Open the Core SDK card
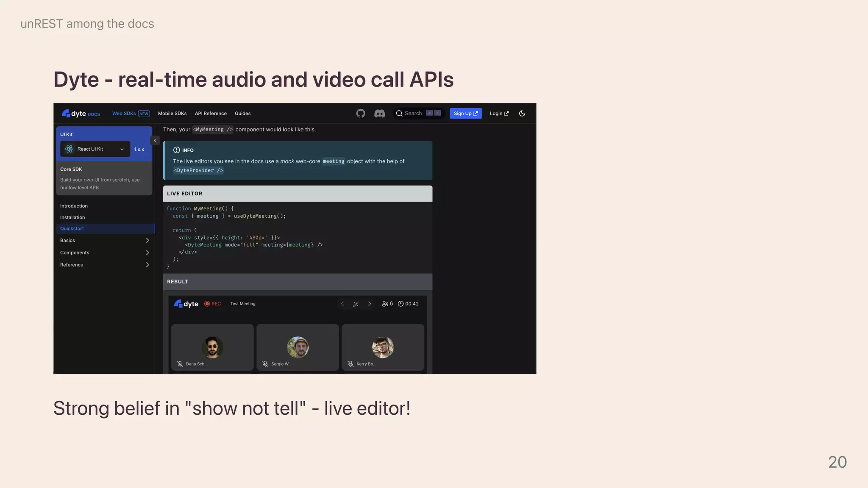The height and width of the screenshot is (488, 868). click(104, 178)
